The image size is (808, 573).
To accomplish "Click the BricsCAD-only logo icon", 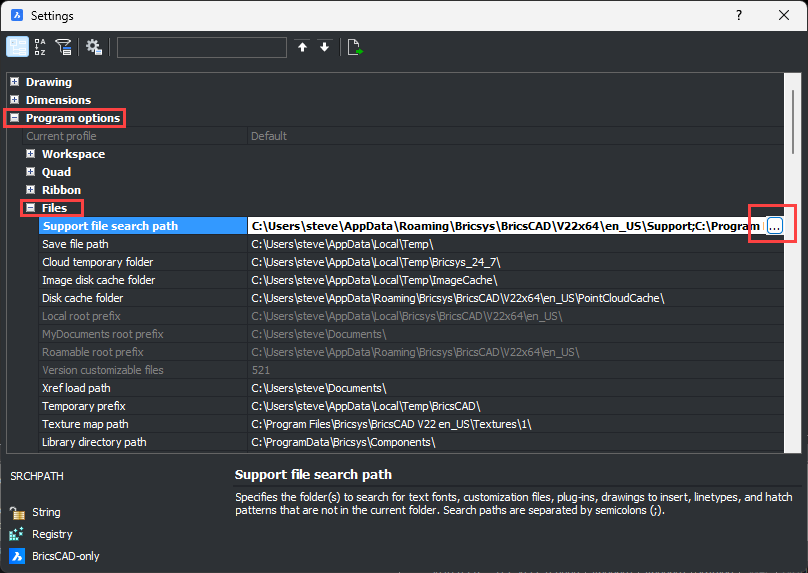I will pos(17,556).
